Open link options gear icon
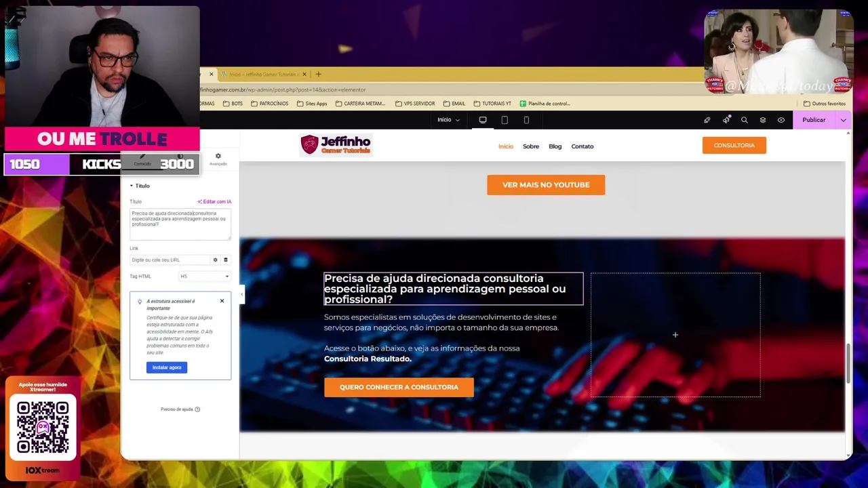Image resolution: width=868 pixels, height=488 pixels. click(215, 260)
